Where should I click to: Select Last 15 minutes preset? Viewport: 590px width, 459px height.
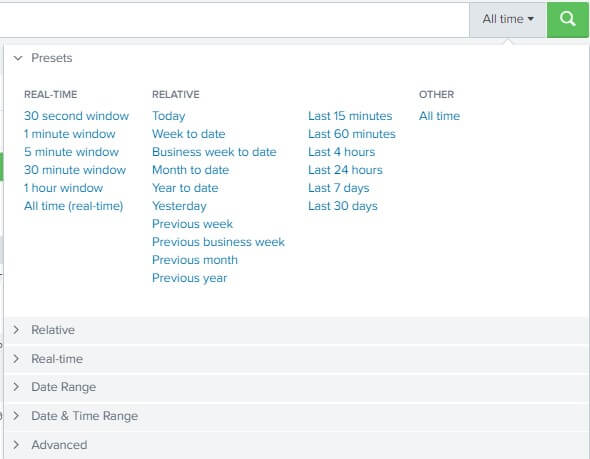click(x=350, y=116)
